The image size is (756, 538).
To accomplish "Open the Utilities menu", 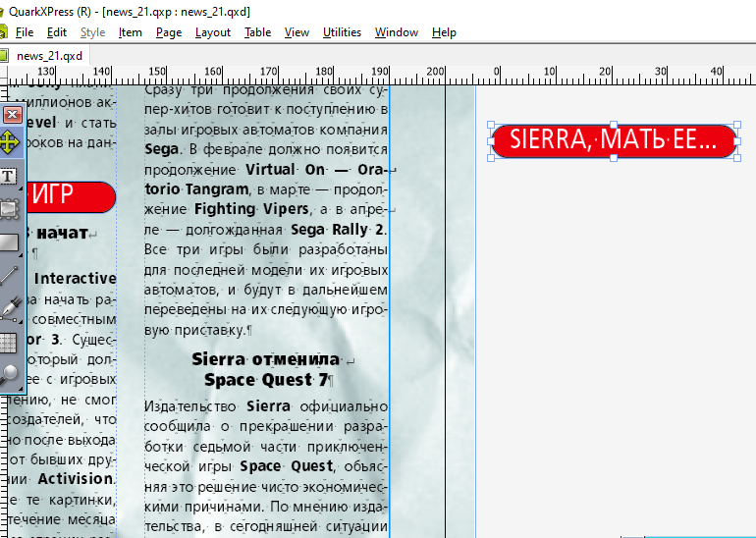I will coord(342,32).
